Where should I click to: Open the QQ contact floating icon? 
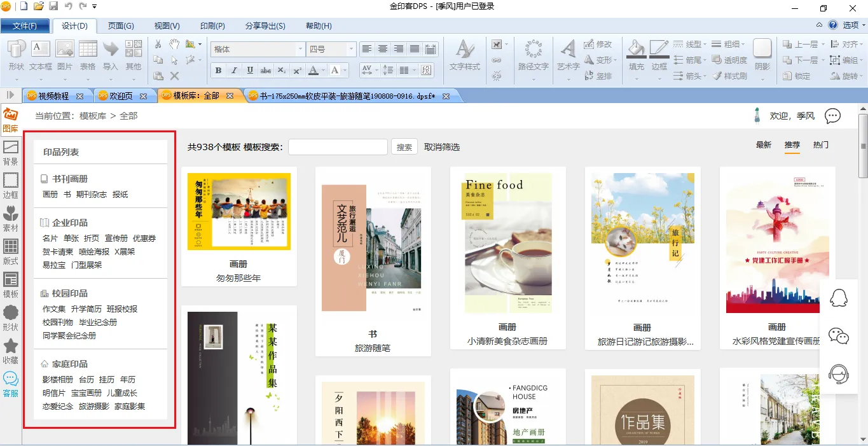point(839,298)
